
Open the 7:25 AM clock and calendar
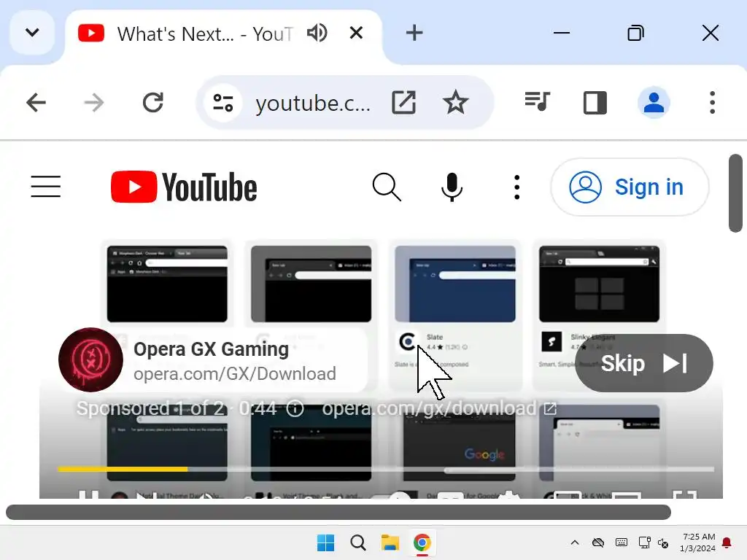coord(697,542)
